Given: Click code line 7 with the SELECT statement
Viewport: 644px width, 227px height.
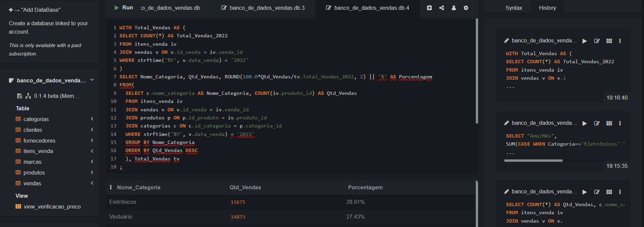Looking at the screenshot, I should pos(276,77).
